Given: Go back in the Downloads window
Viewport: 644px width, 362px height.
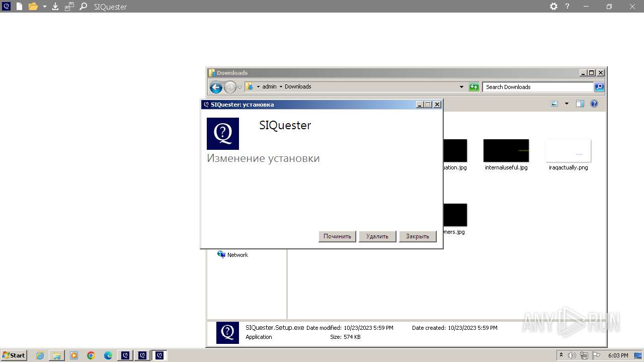Looking at the screenshot, I should tap(216, 87).
